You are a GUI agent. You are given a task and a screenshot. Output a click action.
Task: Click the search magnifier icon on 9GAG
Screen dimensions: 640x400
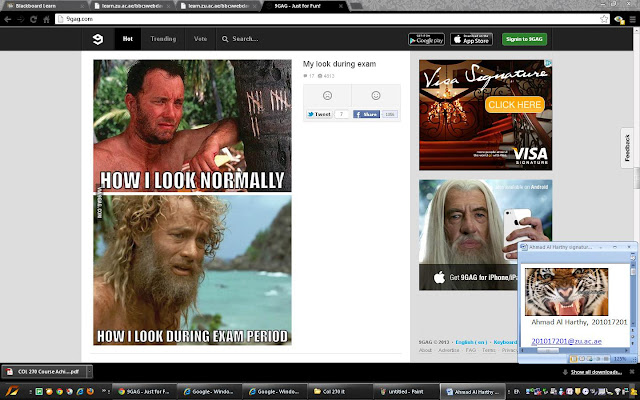pos(225,39)
